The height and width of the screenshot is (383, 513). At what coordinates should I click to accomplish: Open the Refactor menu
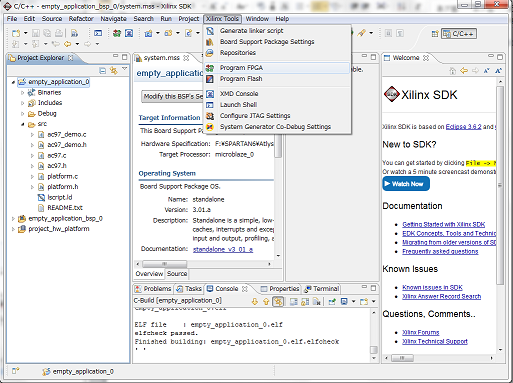[81, 19]
